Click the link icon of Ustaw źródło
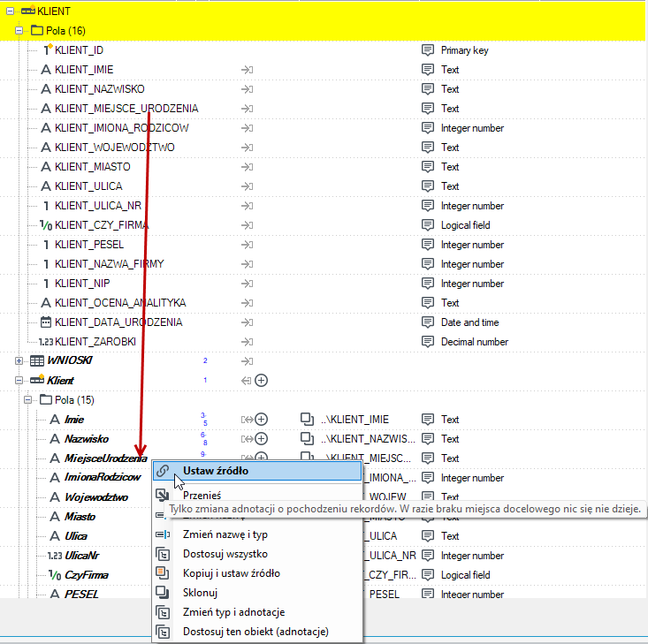 click(x=163, y=471)
